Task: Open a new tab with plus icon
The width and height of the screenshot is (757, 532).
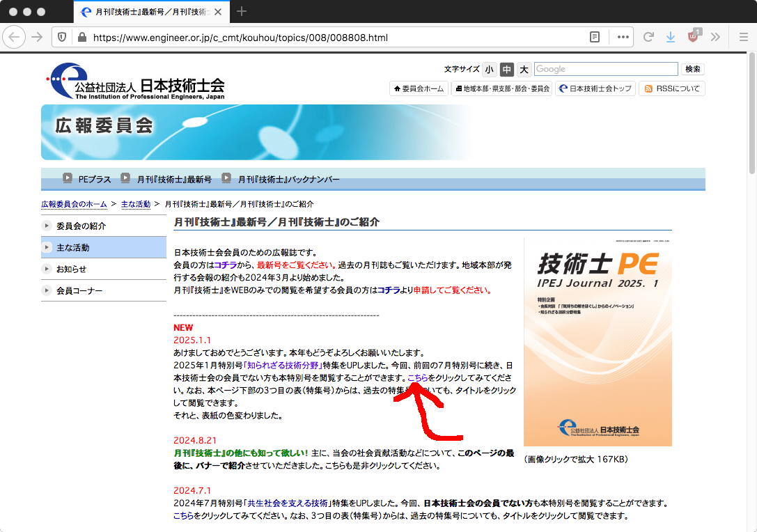Action: [242, 11]
